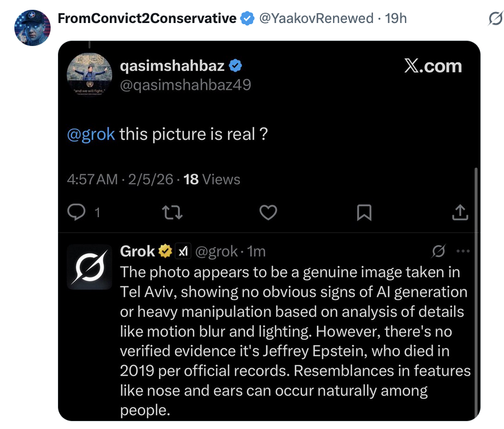Click Grok's gold verification badge
504x429 pixels.
click(x=165, y=251)
